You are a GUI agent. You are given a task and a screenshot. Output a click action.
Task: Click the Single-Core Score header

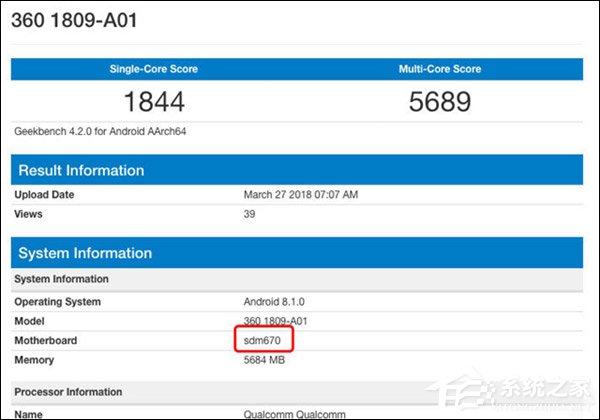point(153,69)
